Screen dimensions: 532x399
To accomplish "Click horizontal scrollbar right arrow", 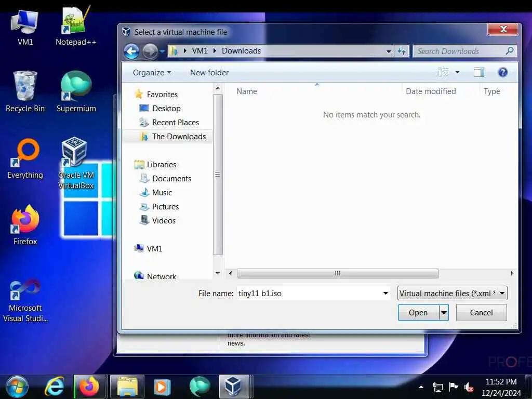I will pyautogui.click(x=512, y=273).
